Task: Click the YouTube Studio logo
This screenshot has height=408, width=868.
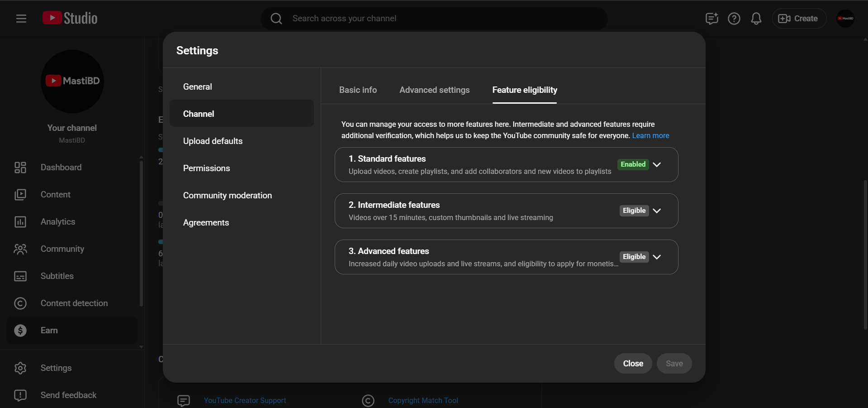Action: pos(70,18)
